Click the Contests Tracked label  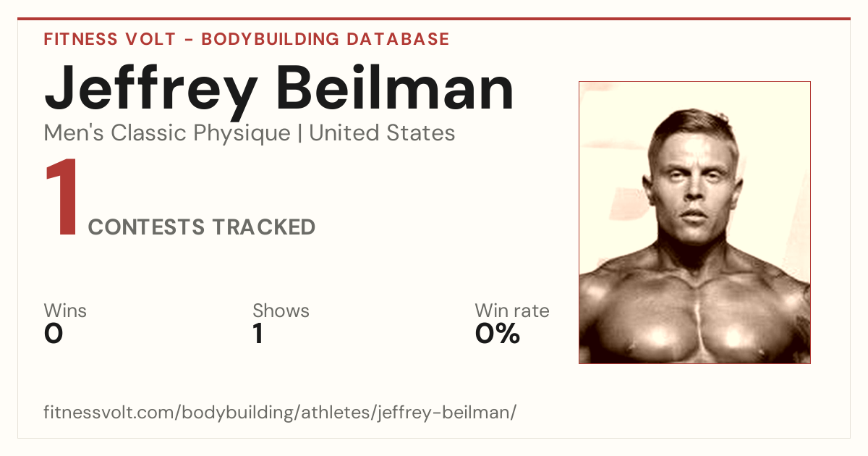coord(201,227)
